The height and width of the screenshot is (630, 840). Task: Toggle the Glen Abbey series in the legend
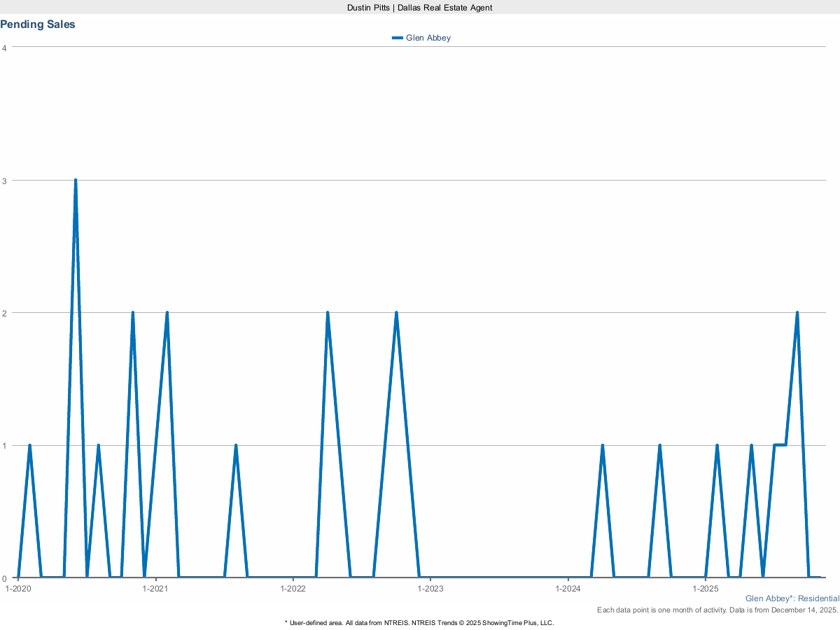(428, 38)
